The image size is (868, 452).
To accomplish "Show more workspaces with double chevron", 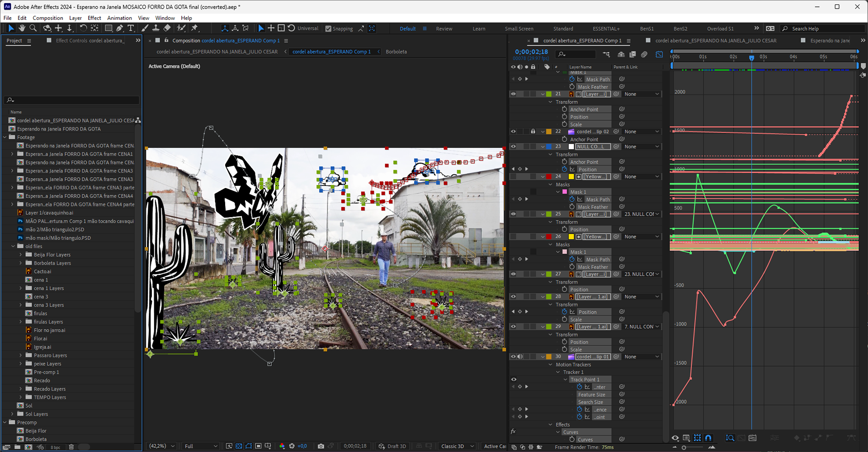I will click(756, 28).
